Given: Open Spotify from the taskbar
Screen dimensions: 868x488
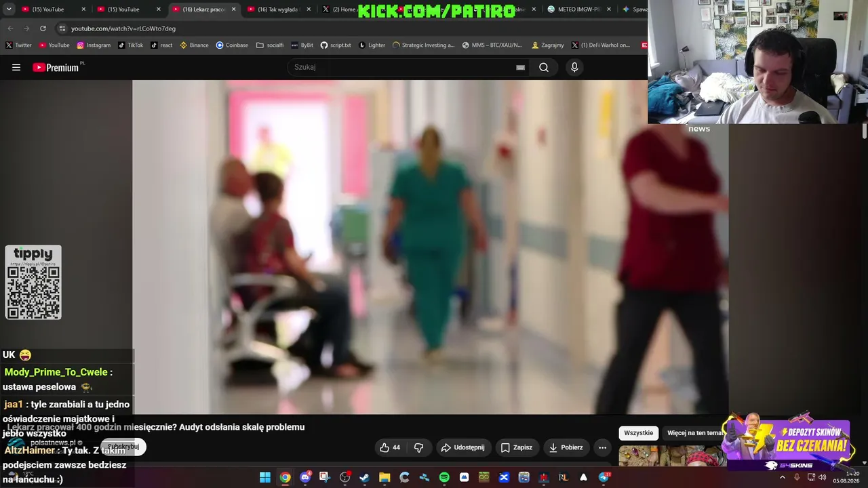Looking at the screenshot, I should click(444, 477).
